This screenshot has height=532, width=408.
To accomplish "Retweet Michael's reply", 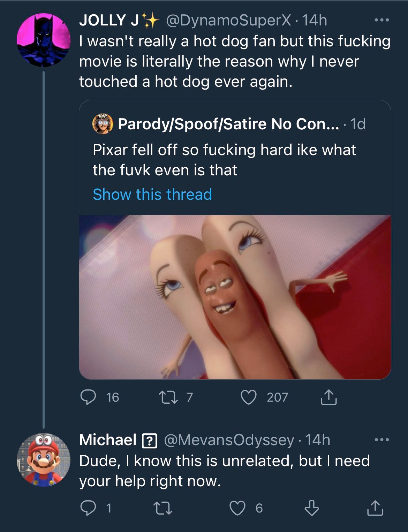I will point(164,508).
